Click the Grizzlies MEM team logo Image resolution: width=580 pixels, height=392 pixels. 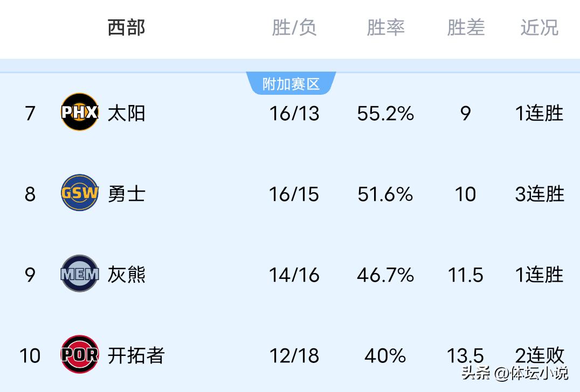click(x=79, y=274)
